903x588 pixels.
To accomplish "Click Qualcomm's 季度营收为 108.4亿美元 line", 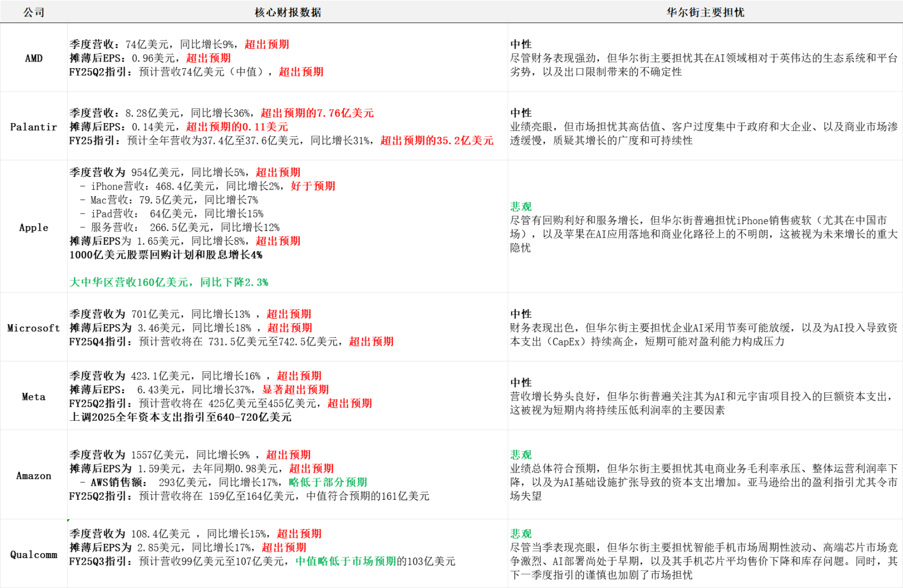I will pos(196,534).
